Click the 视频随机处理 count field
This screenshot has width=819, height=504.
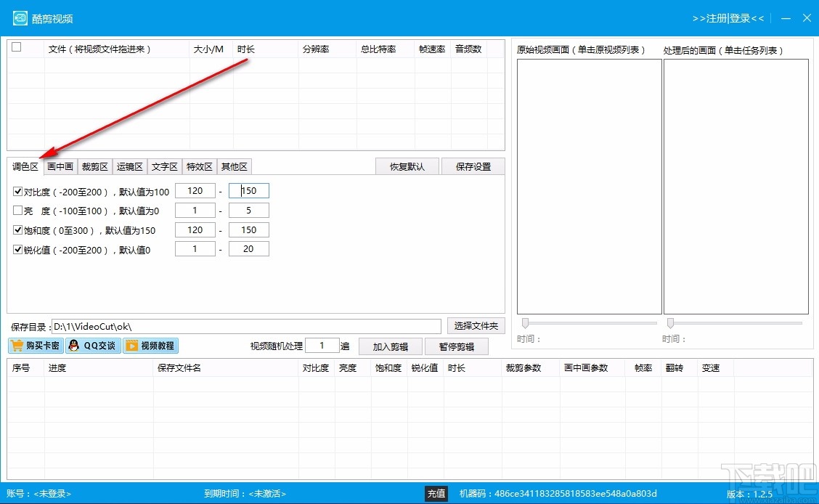(x=322, y=346)
